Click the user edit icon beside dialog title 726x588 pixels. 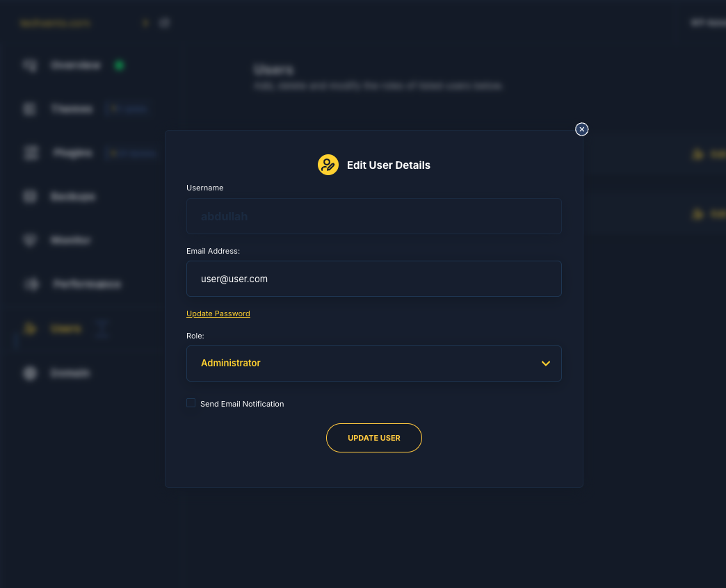(328, 165)
